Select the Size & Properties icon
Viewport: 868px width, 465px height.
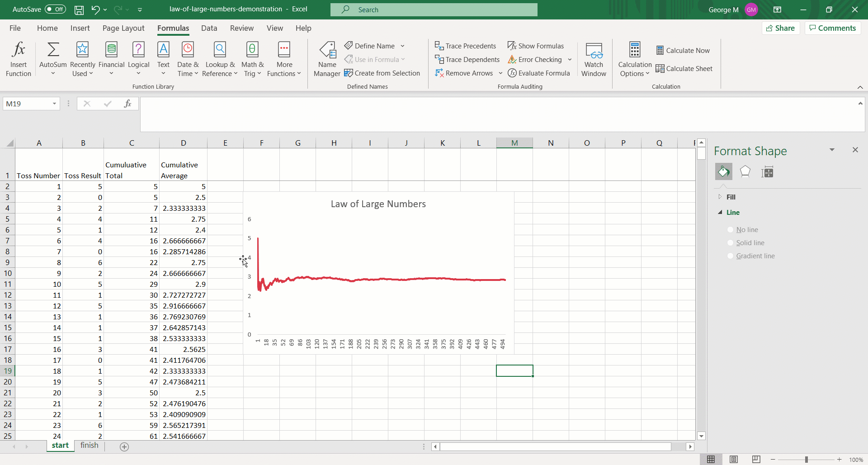coord(767,172)
